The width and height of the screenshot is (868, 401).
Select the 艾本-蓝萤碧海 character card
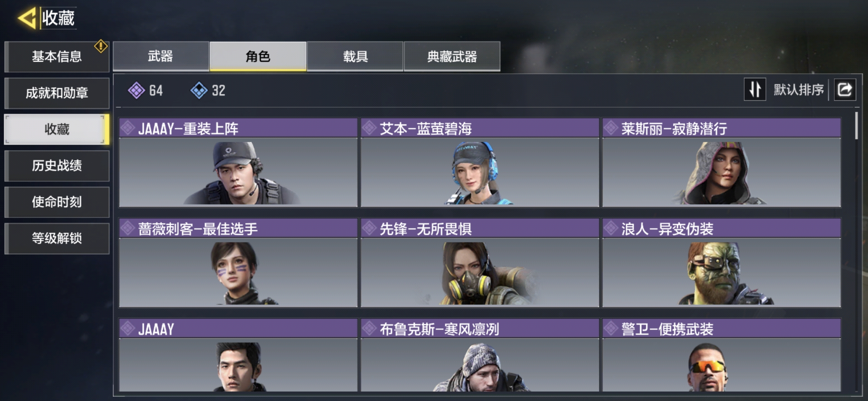pyautogui.click(x=480, y=163)
